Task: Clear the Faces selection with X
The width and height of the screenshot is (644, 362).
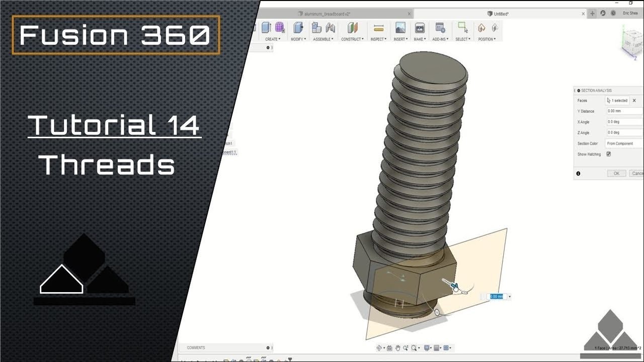Action: 634,101
